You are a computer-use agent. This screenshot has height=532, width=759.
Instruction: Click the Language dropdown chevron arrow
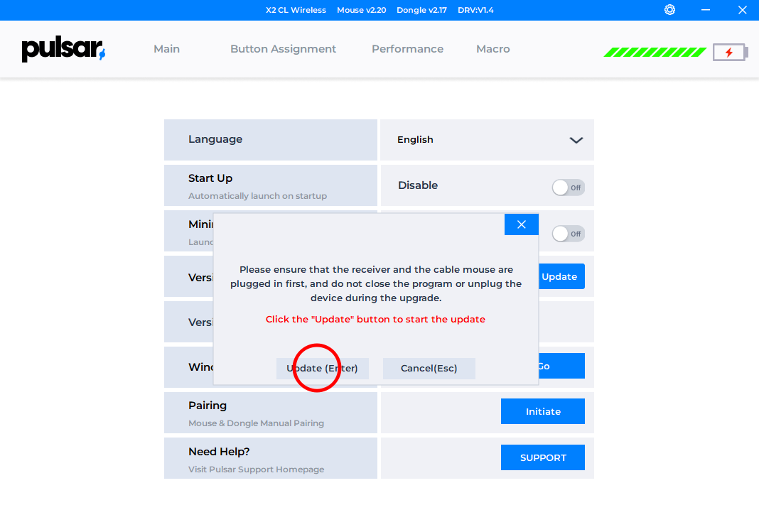tap(576, 140)
